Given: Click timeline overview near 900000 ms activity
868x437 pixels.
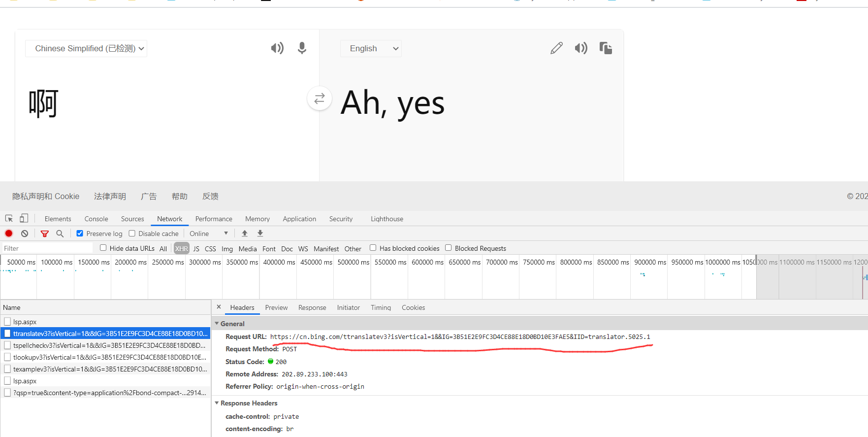Looking at the screenshot, I should (643, 274).
